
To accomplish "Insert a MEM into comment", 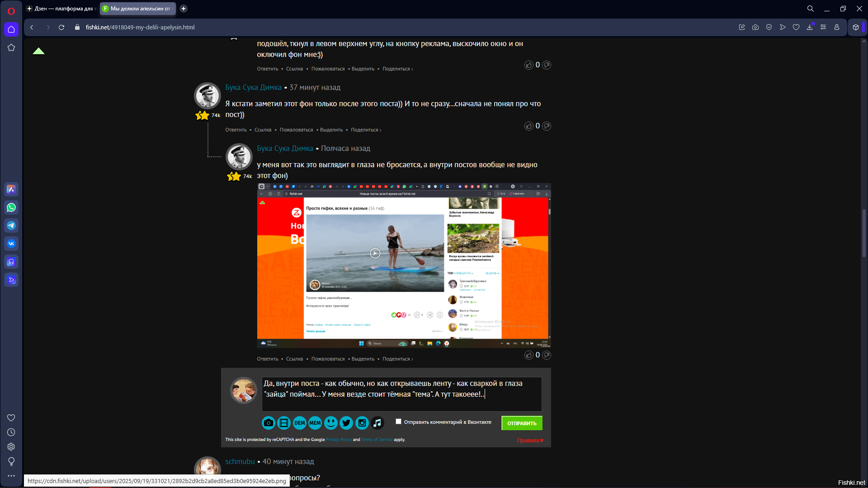I will (x=315, y=423).
